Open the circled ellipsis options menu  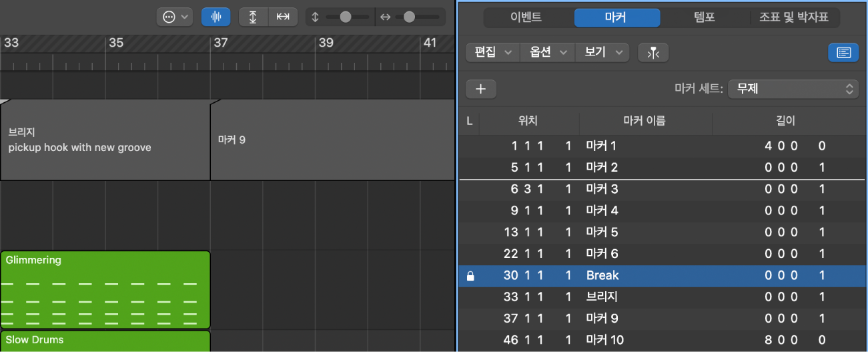click(x=174, y=17)
